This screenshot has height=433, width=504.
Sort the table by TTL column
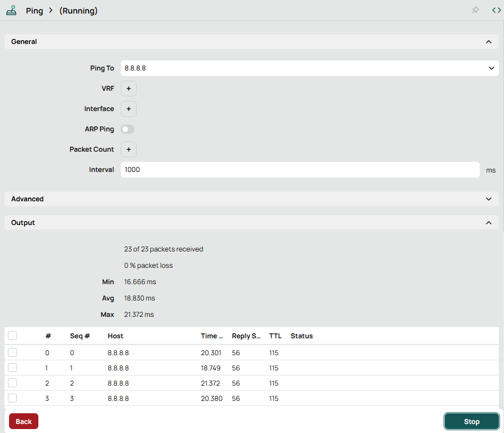click(x=275, y=336)
